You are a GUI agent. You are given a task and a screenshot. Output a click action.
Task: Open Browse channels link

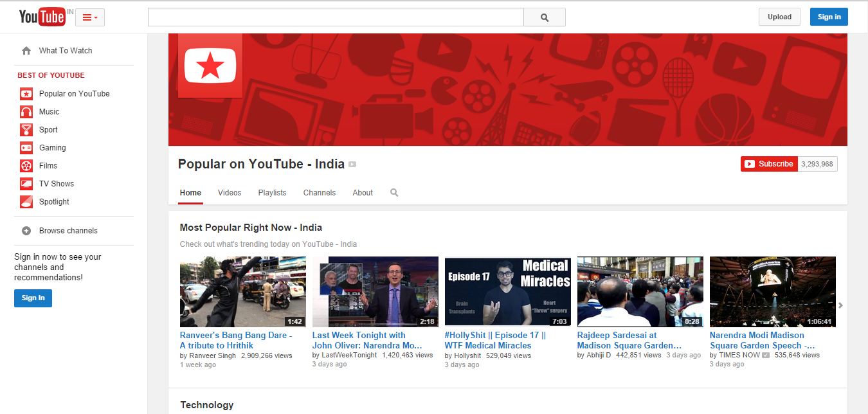[68, 231]
